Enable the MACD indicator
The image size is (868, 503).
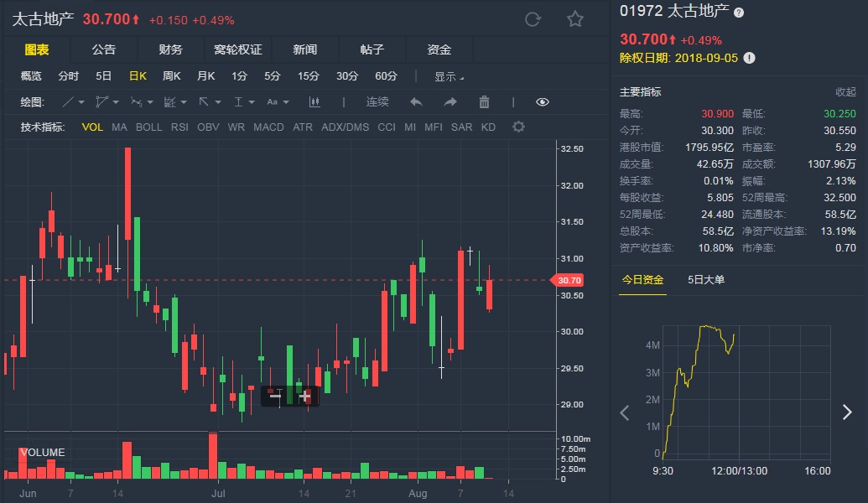(268, 127)
